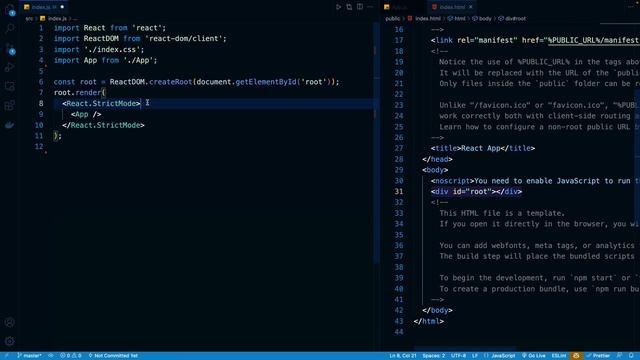640x360 pixels.
Task: Open the Manage gear menu
Action: click(10, 341)
